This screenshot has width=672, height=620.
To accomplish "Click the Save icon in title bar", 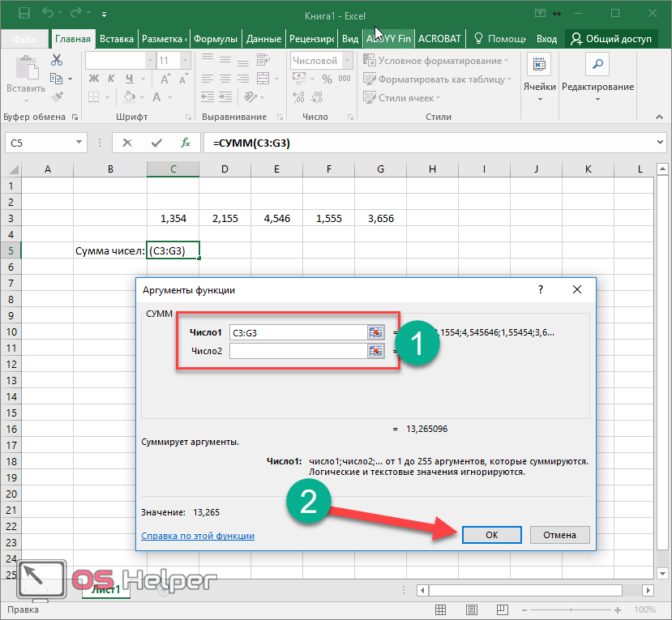I will tap(24, 14).
